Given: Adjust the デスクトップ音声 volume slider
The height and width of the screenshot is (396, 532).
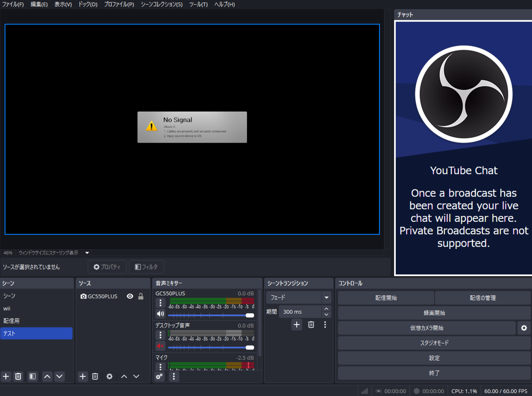Looking at the screenshot, I should pos(211,347).
